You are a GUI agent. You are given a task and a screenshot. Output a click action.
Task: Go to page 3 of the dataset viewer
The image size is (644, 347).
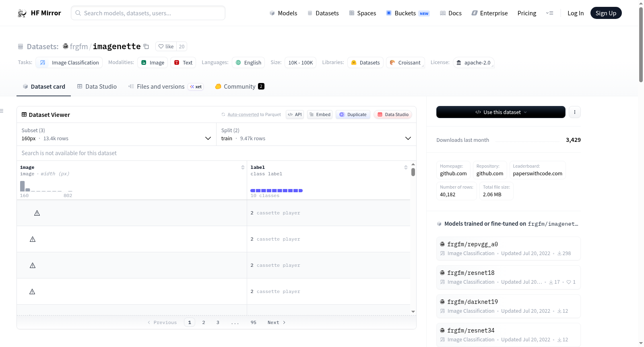click(218, 322)
